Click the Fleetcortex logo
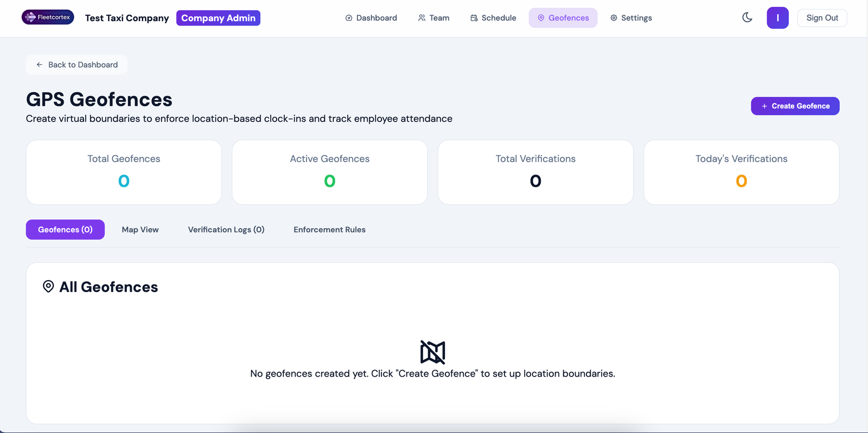Screen dimensions: 868x433 coord(48,17)
